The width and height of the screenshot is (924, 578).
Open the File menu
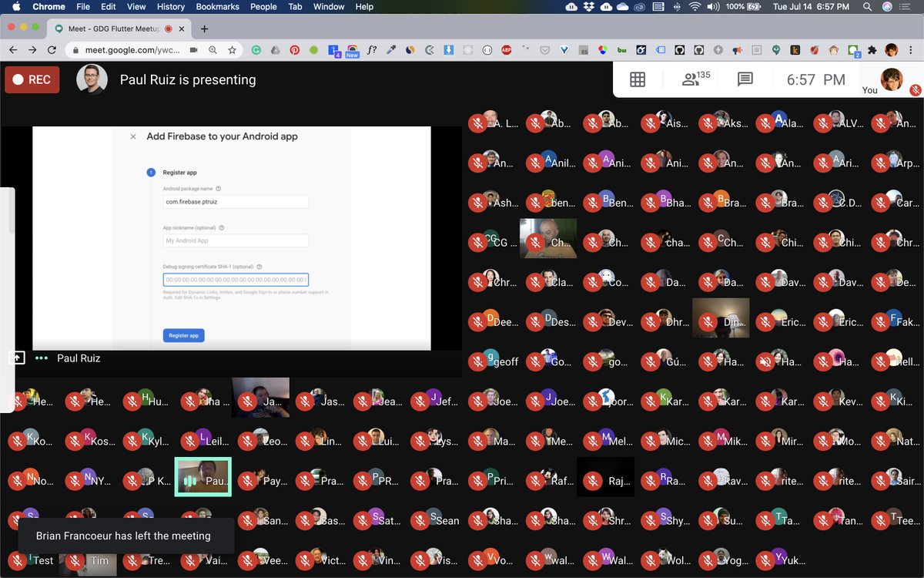point(83,6)
